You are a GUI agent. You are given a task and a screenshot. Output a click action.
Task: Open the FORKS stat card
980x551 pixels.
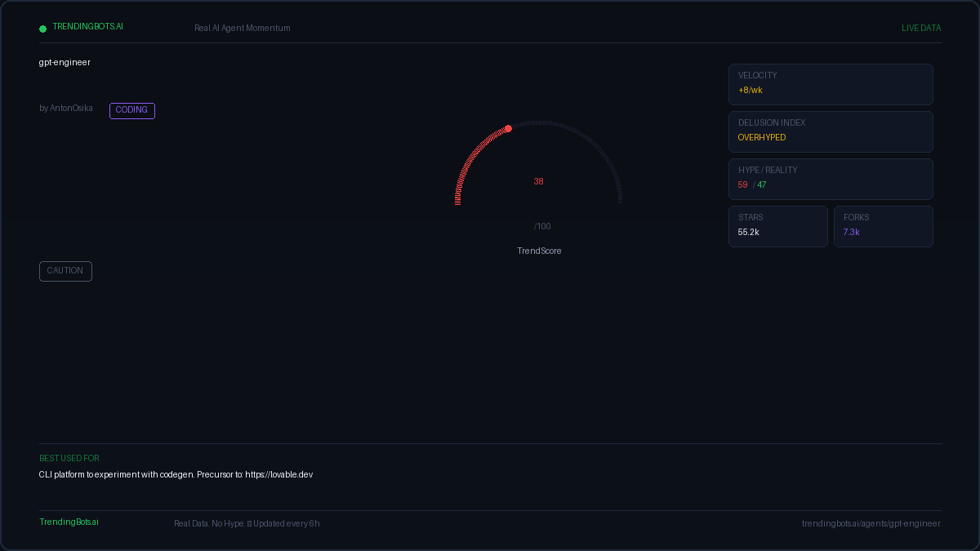[x=884, y=226]
